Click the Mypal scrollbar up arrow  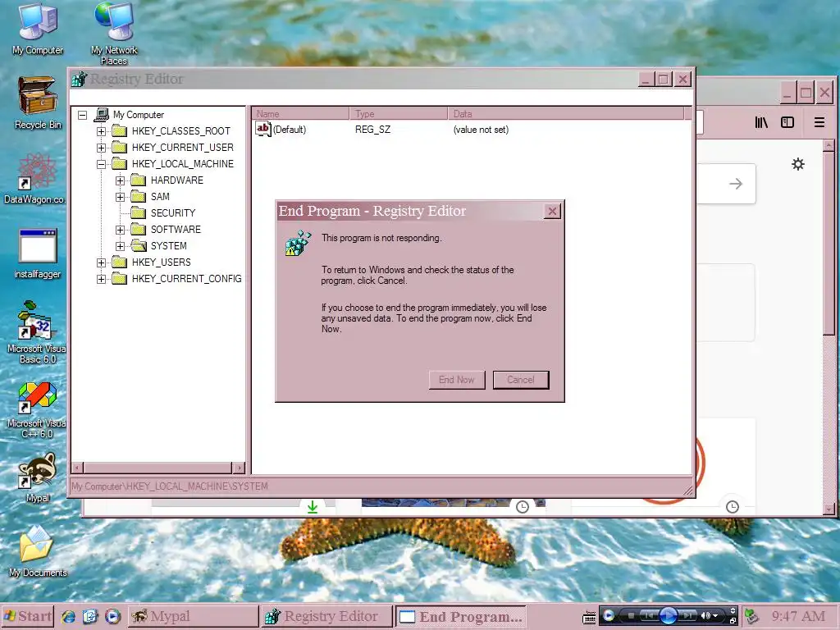pos(829,145)
